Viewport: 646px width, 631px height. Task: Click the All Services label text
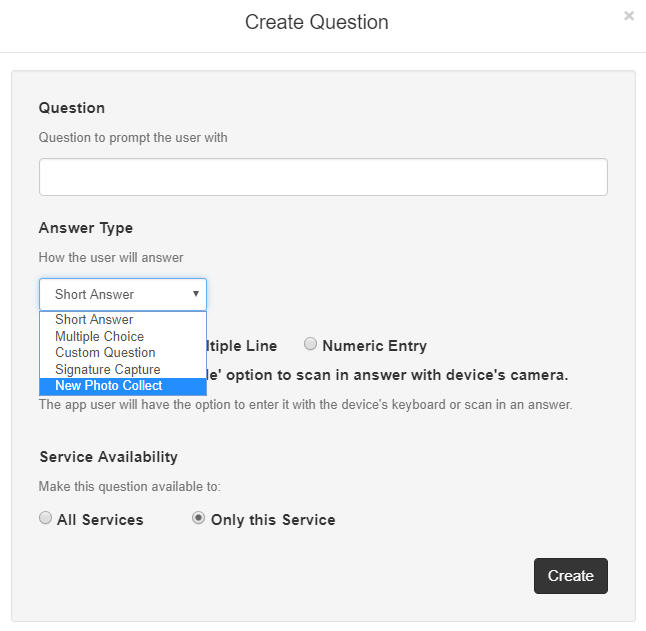pos(100,520)
